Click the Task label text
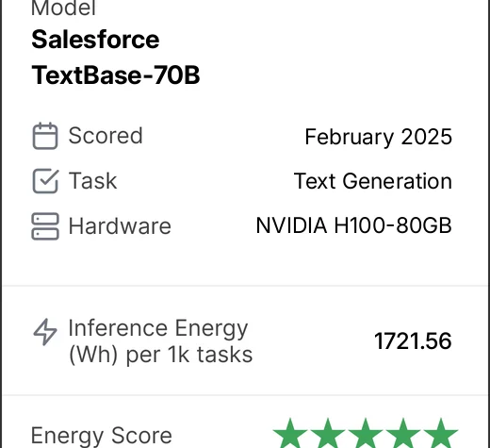This screenshot has height=448, width=490. coord(92,181)
